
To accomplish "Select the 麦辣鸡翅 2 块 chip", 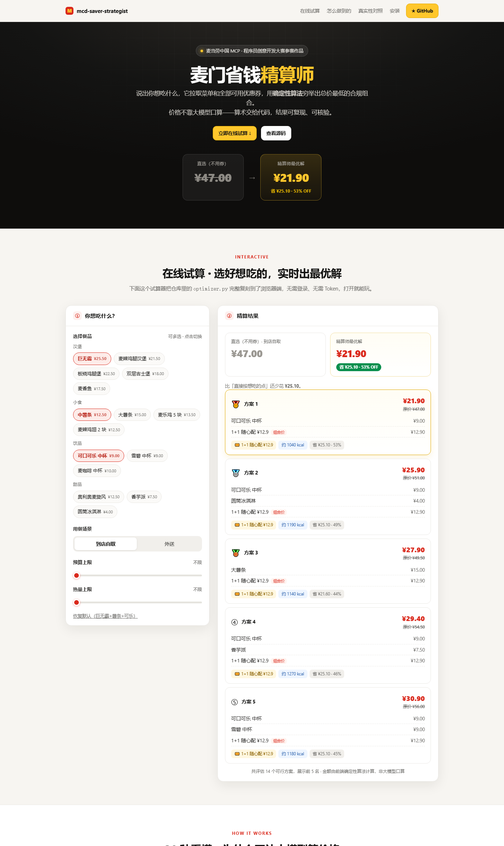I will (99, 430).
